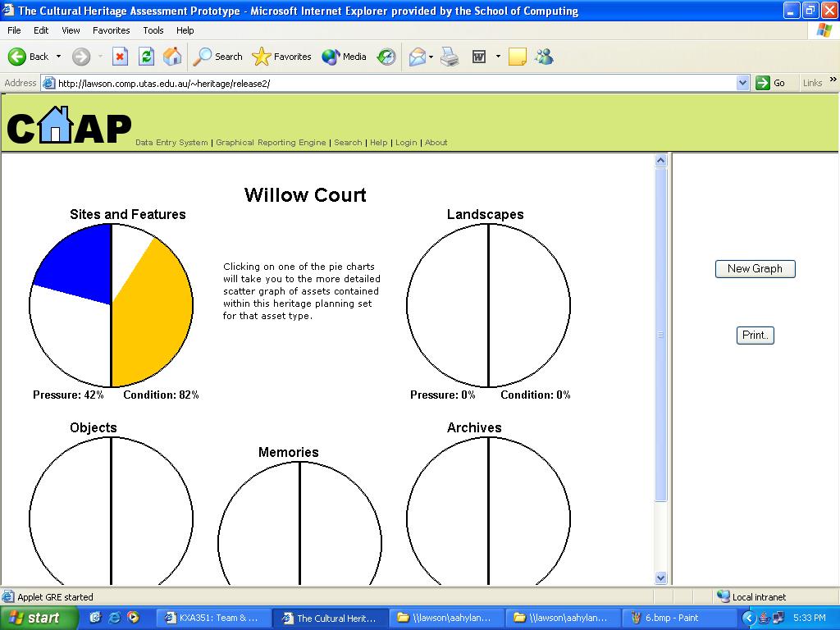
Task: Refresh the current page
Action: tap(146, 57)
